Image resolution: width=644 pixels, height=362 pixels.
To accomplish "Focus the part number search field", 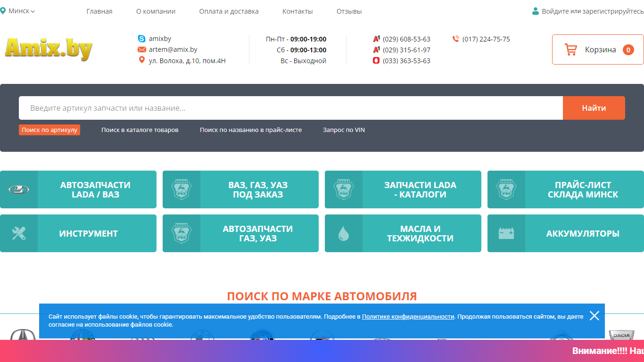I will point(291,108).
